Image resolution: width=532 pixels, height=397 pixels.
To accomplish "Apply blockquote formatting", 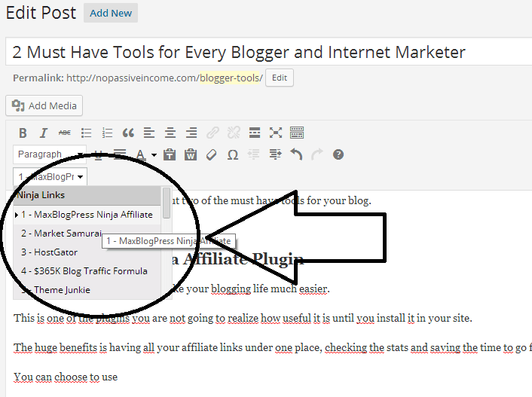I will coord(128,133).
